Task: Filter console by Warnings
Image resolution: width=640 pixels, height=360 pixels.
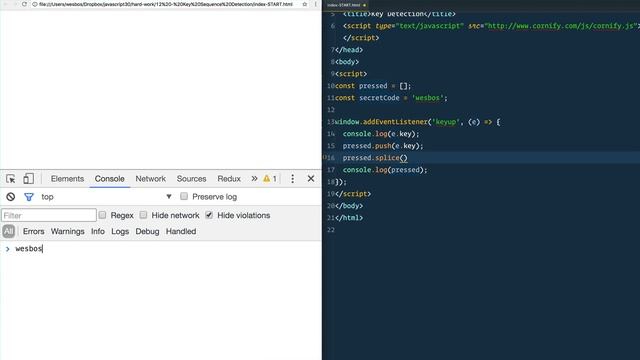Action: point(68,231)
